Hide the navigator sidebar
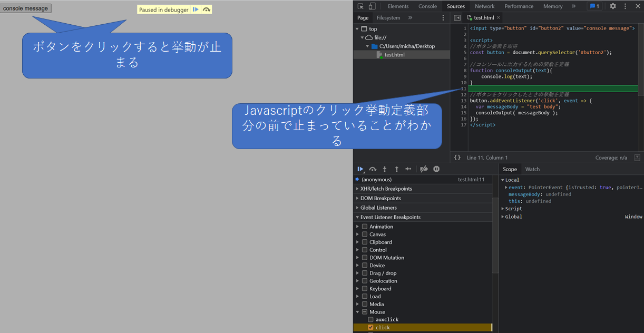 pyautogui.click(x=457, y=18)
